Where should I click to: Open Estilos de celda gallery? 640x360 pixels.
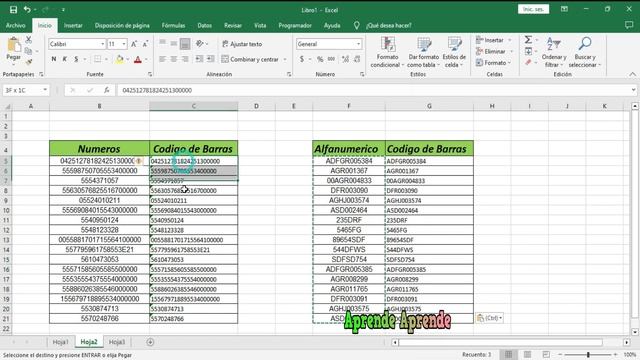454,52
